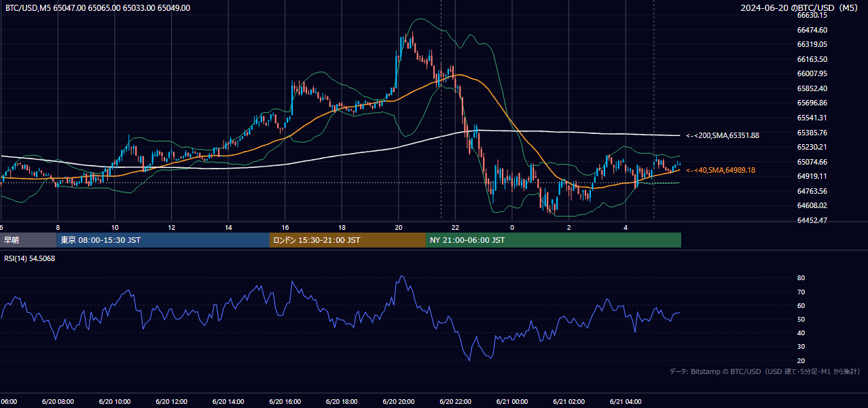Viewport: 868px width, 408px height.
Task: Click hour label 0 under the price chart
Action: [x=512, y=228]
